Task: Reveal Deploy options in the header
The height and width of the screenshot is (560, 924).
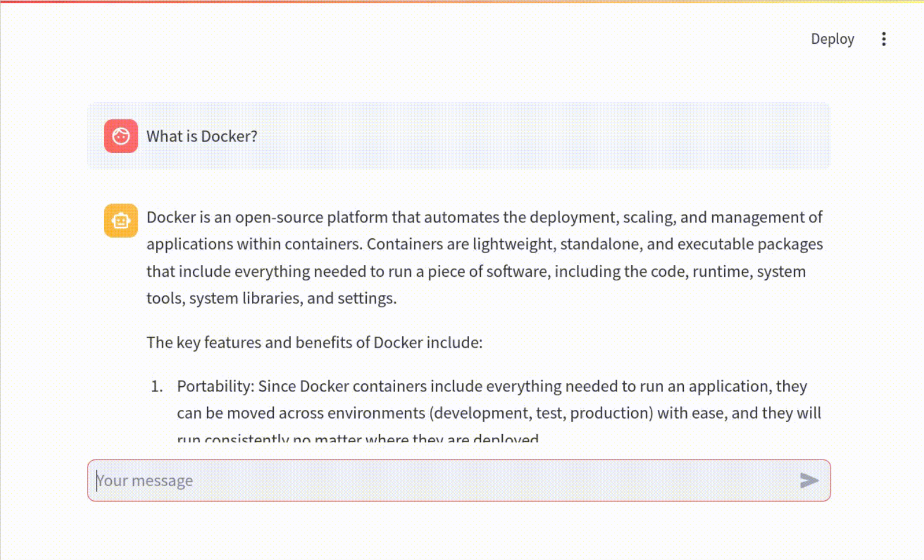Action: coord(832,39)
